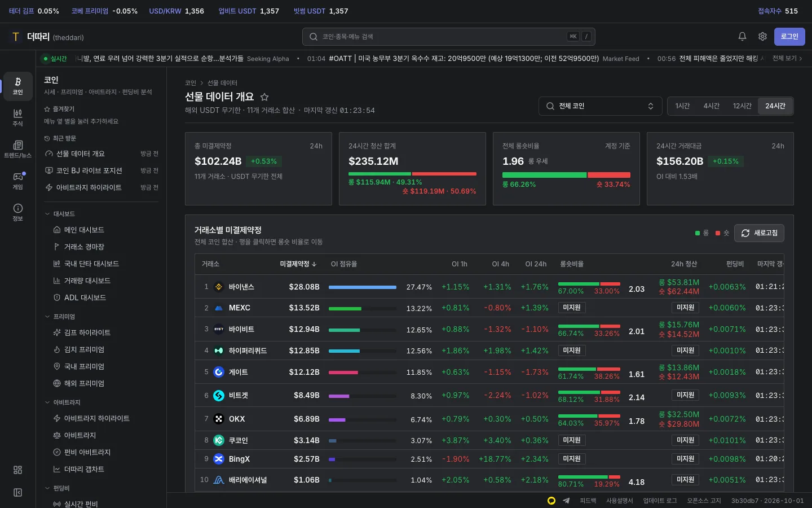This screenshot has height=508, width=812.
Task: Click the 로그인 button
Action: pyautogui.click(x=789, y=37)
